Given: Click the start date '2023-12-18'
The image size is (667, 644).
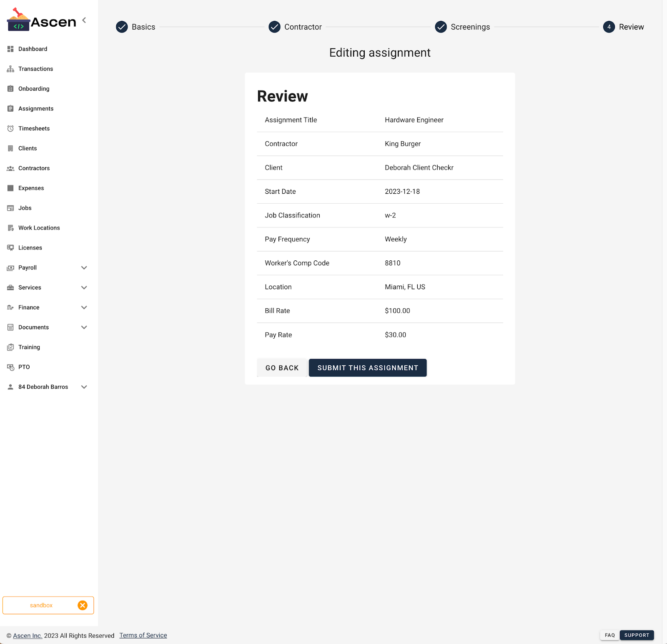Looking at the screenshot, I should click(x=402, y=192).
